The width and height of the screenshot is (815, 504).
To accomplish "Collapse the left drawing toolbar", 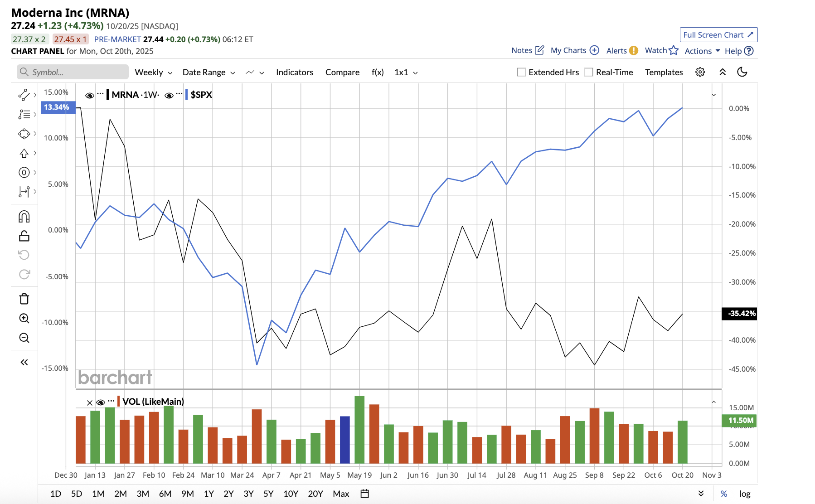I will (24, 362).
